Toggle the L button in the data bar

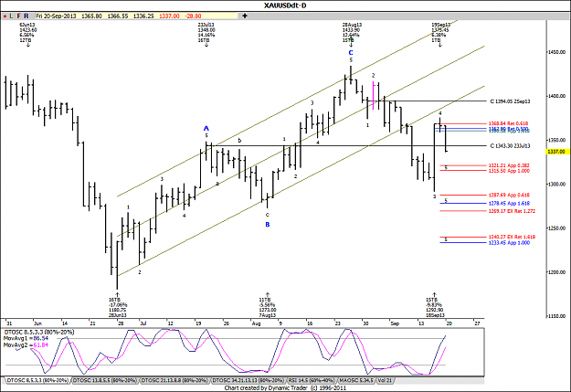pos(11,16)
